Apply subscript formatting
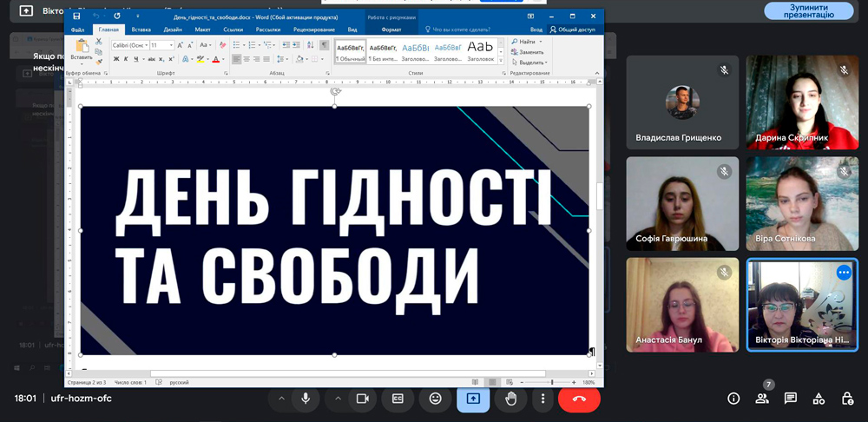This screenshot has height=422, width=868. [161, 59]
